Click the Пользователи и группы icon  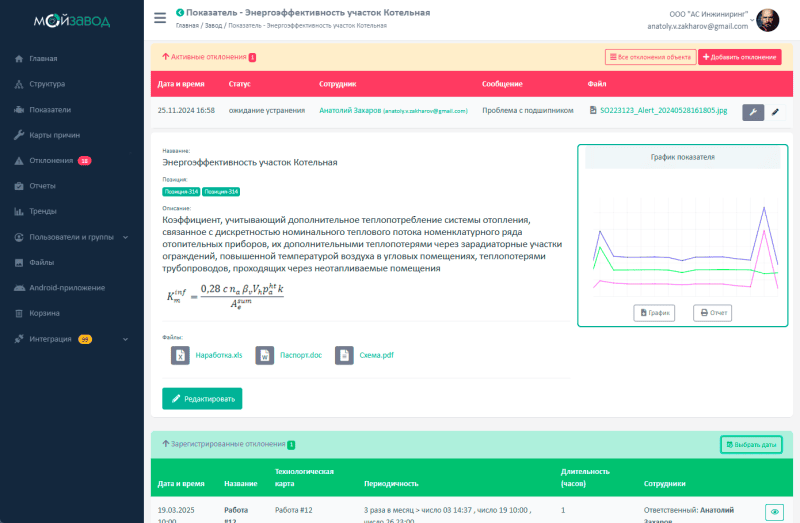19,237
